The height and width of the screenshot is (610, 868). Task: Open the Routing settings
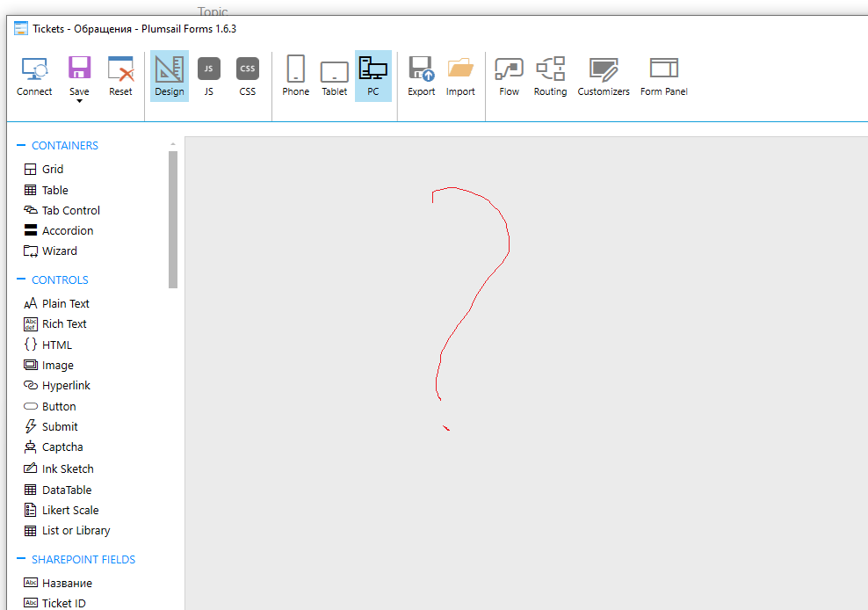550,76
